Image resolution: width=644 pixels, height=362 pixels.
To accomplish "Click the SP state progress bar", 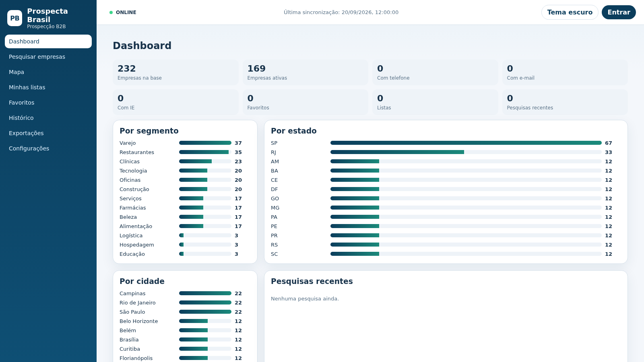I will coord(466,143).
